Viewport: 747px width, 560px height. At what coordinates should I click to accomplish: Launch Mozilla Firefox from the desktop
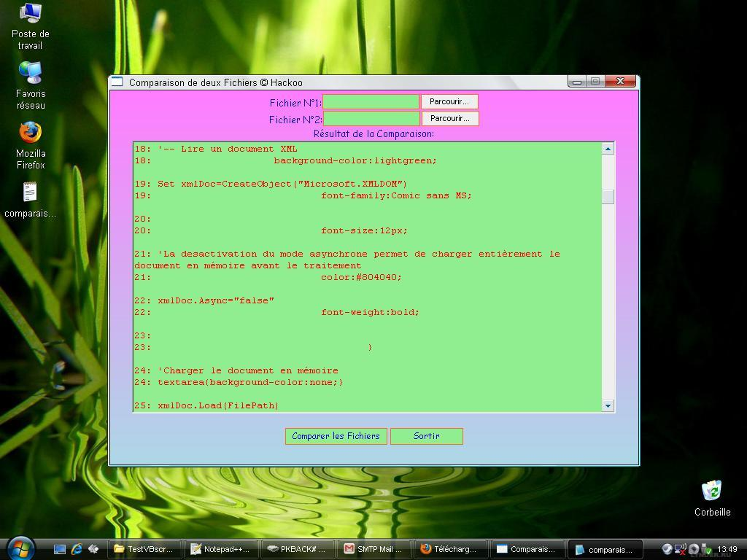pyautogui.click(x=30, y=133)
